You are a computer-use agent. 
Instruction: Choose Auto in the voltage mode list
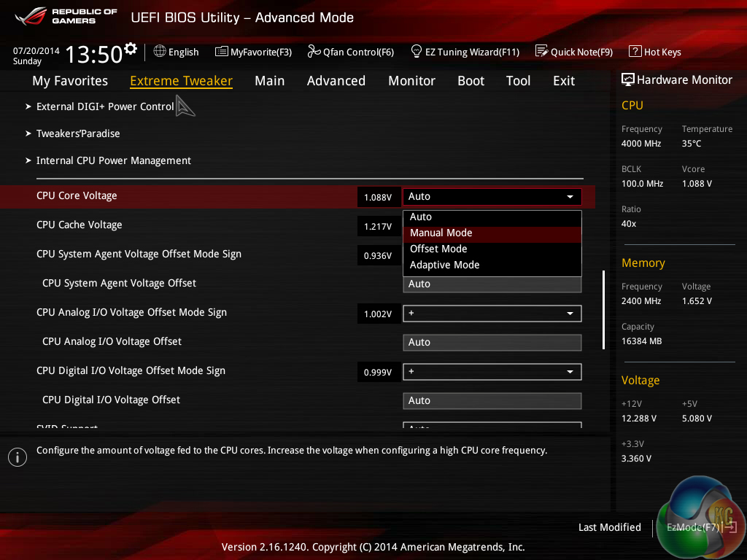click(x=492, y=217)
